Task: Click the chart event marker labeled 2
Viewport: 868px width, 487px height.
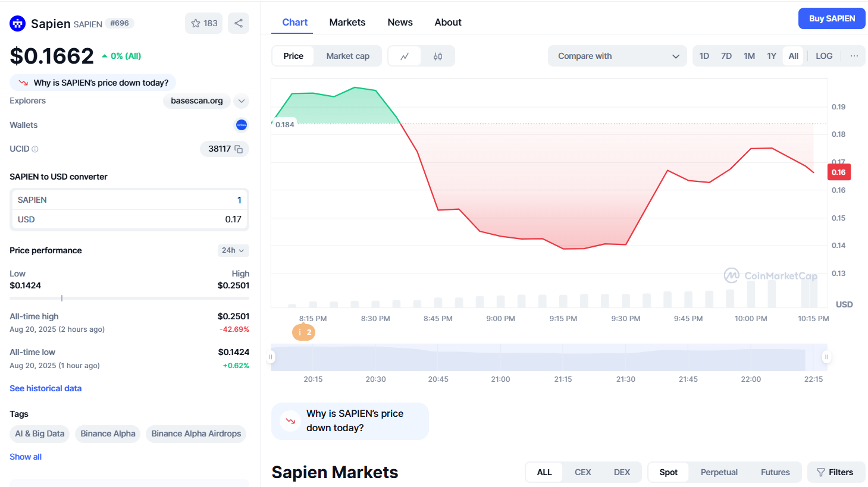Action: click(x=303, y=332)
